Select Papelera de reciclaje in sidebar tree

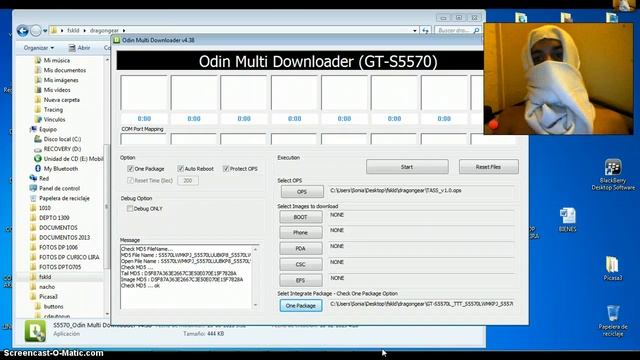64,198
